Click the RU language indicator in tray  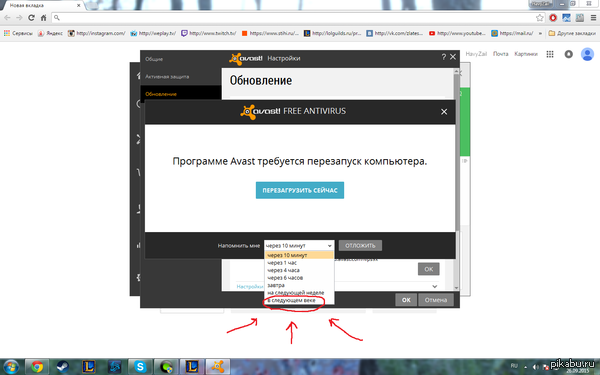point(514,366)
